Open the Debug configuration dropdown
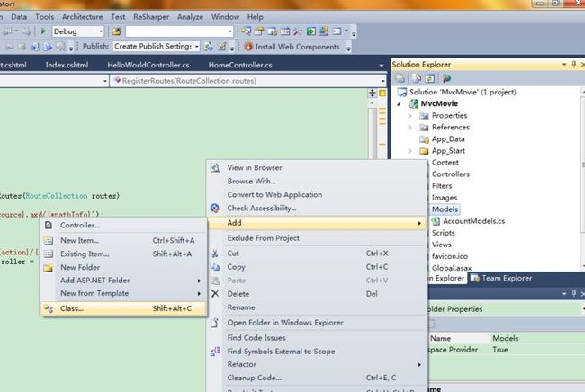 click(x=78, y=31)
